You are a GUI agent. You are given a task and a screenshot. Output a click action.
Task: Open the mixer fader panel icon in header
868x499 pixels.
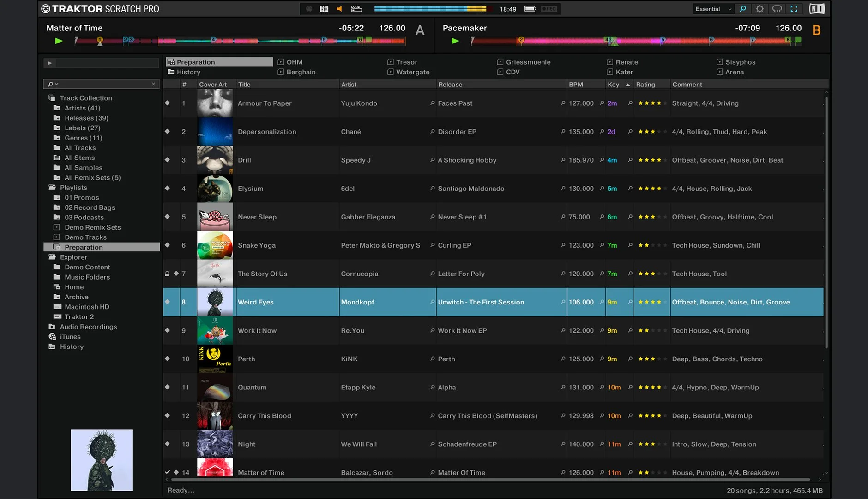(x=324, y=9)
